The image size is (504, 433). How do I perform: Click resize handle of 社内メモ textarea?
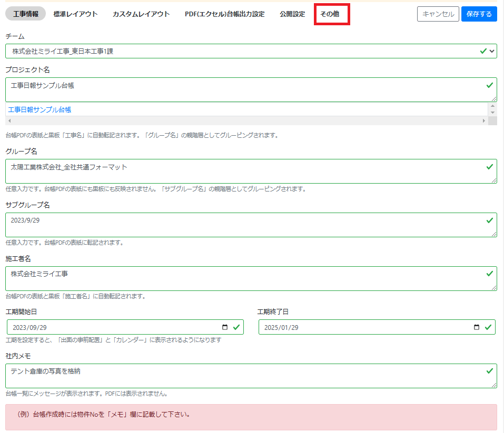pos(494,385)
